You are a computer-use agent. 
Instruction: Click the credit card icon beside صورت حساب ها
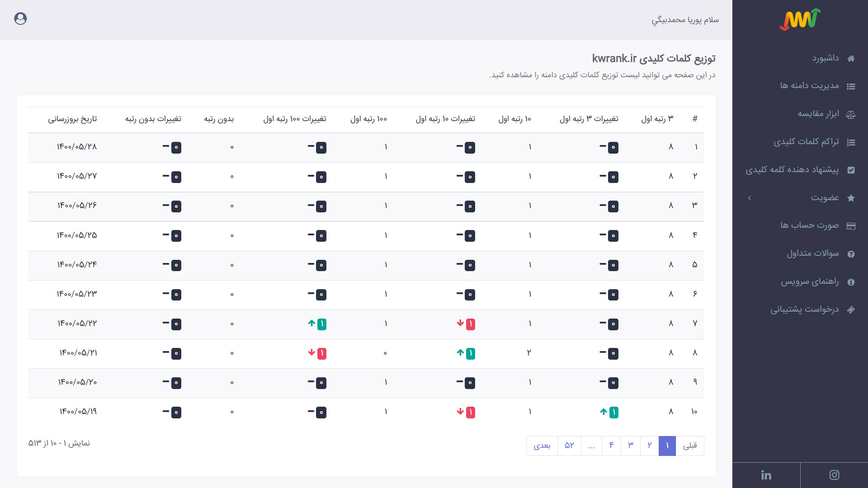[x=851, y=226]
